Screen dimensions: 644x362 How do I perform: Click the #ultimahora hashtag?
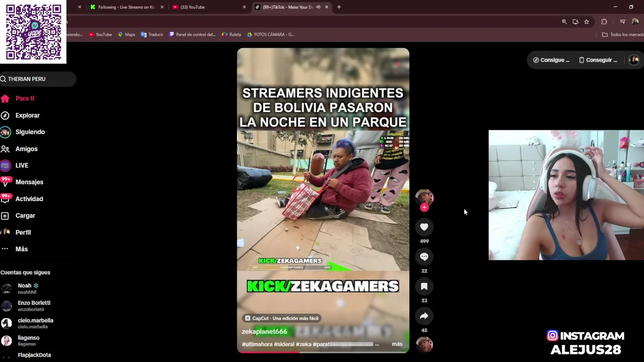coord(257,344)
